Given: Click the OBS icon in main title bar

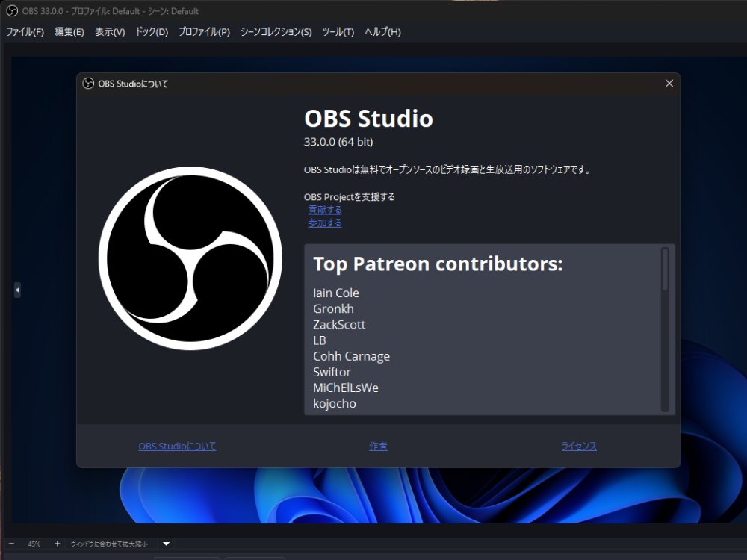Looking at the screenshot, I should (x=12, y=11).
